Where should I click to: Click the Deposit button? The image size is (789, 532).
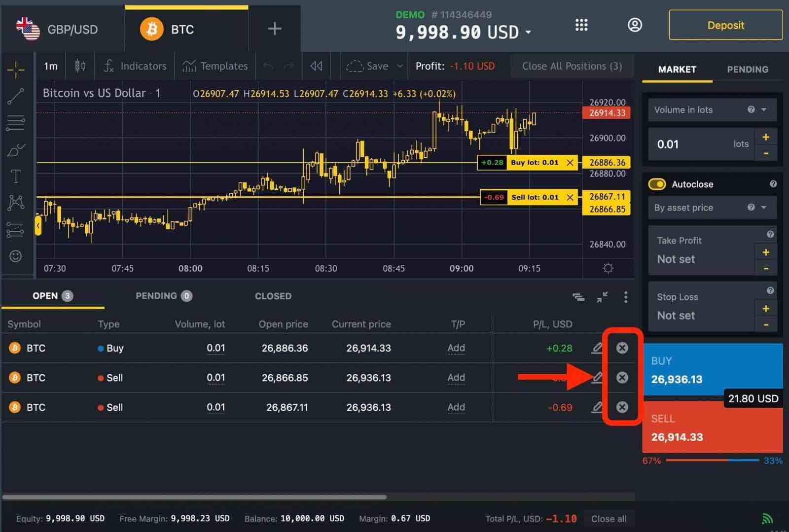(x=725, y=25)
